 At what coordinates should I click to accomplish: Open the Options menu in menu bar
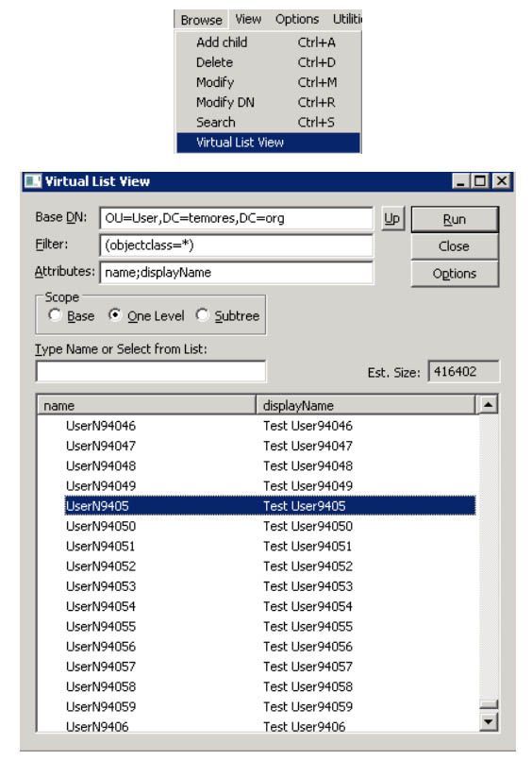pyautogui.click(x=297, y=20)
